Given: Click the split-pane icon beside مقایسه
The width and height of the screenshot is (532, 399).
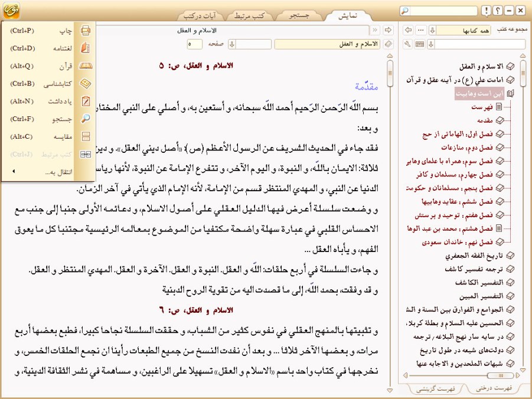Looking at the screenshot, I should pyautogui.click(x=85, y=136).
